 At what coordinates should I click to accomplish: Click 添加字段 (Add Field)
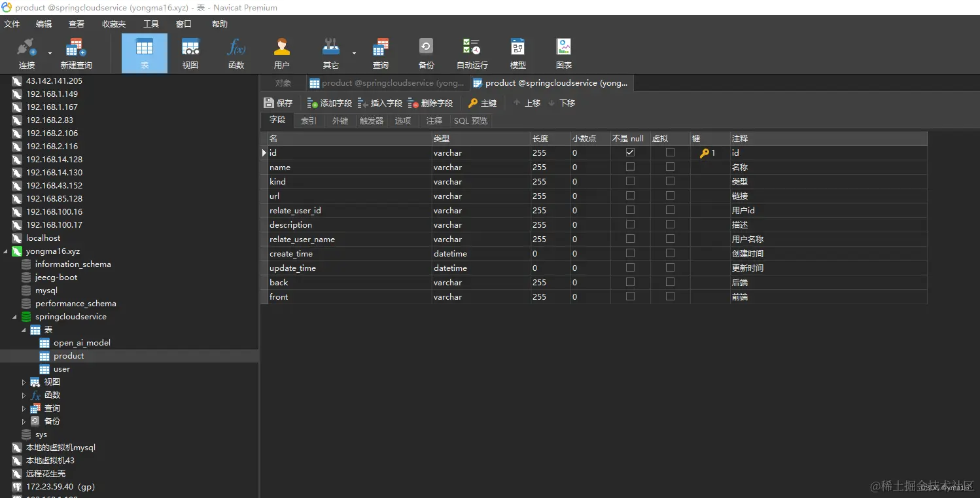(x=330, y=103)
